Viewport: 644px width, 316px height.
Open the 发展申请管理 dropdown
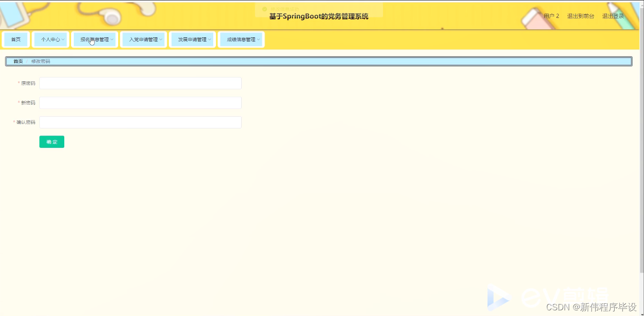(x=192, y=39)
